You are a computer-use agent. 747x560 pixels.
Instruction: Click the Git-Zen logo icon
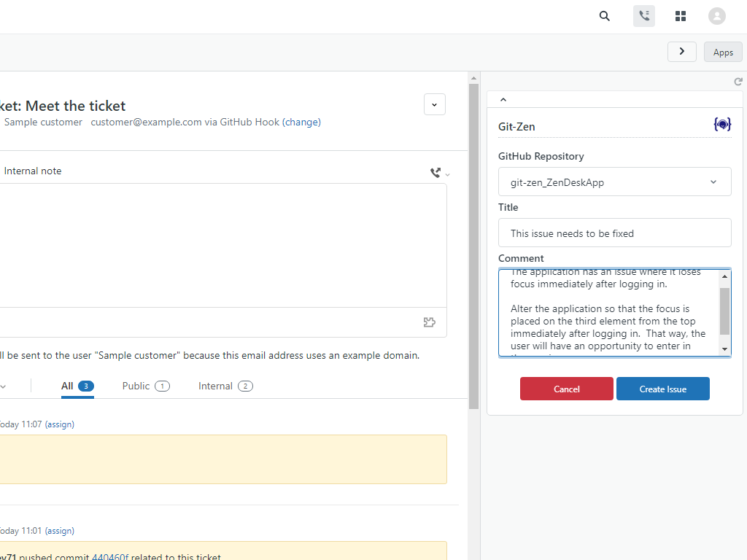click(x=722, y=125)
